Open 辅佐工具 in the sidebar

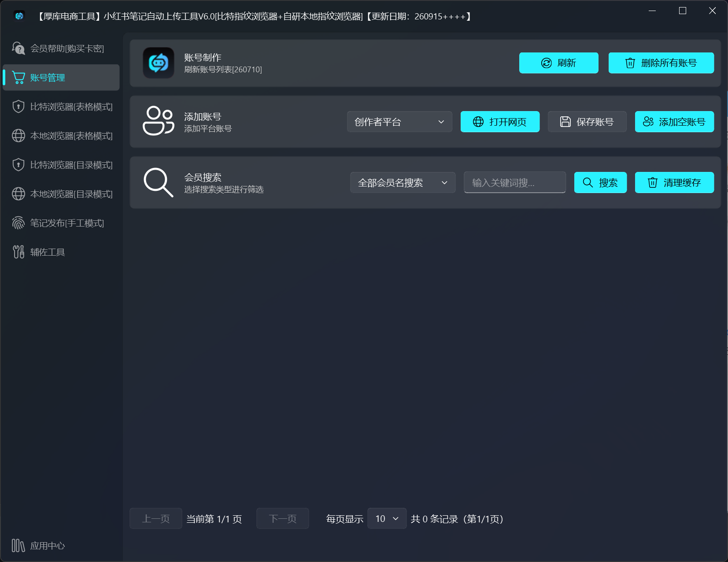coord(61,252)
